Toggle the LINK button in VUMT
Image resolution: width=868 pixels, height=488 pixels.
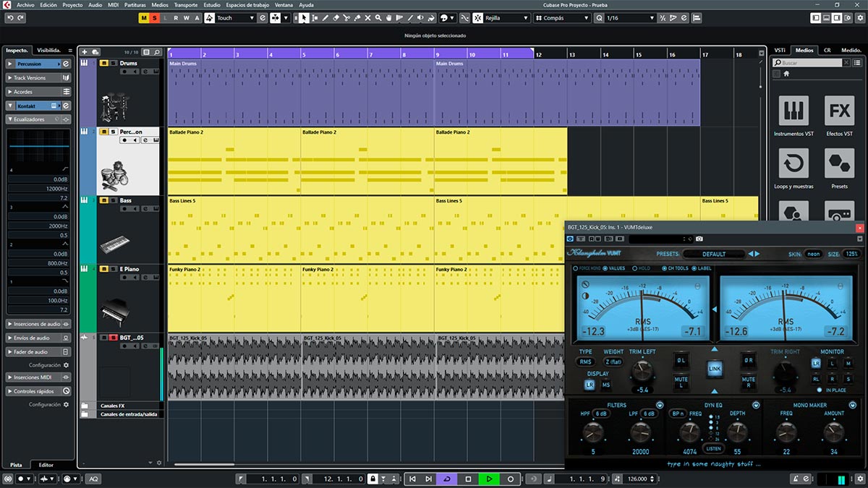click(715, 369)
